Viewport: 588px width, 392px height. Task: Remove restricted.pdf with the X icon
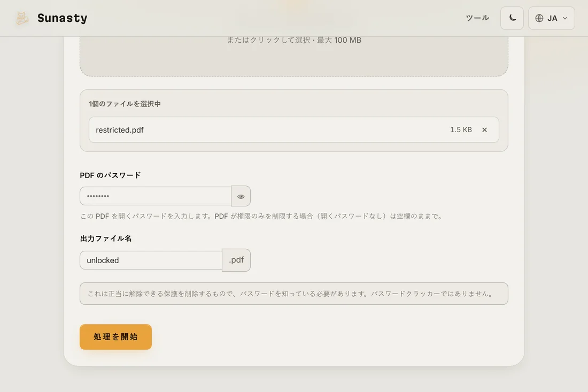pyautogui.click(x=484, y=130)
